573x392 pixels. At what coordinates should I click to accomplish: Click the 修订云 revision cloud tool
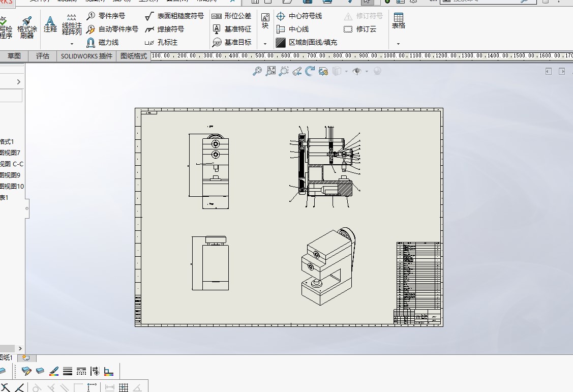[360, 29]
